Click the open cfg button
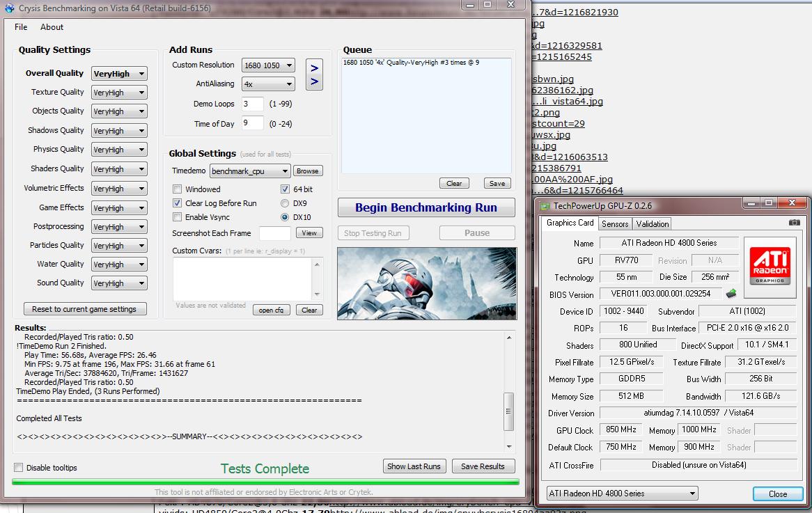 tap(271, 310)
